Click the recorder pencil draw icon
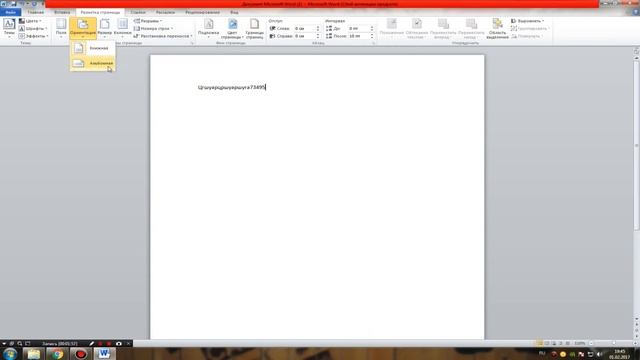 coord(91,344)
